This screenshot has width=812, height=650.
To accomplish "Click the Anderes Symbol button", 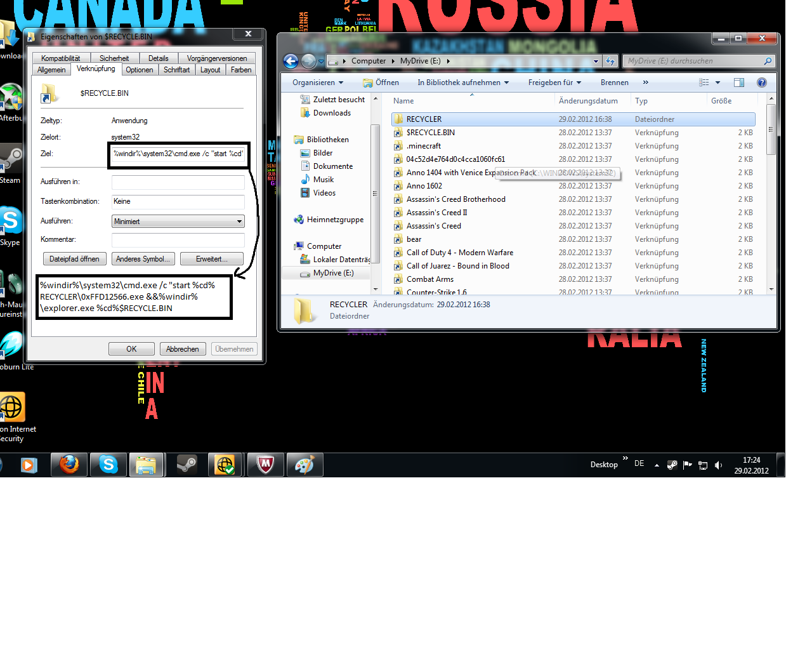I will click(143, 259).
